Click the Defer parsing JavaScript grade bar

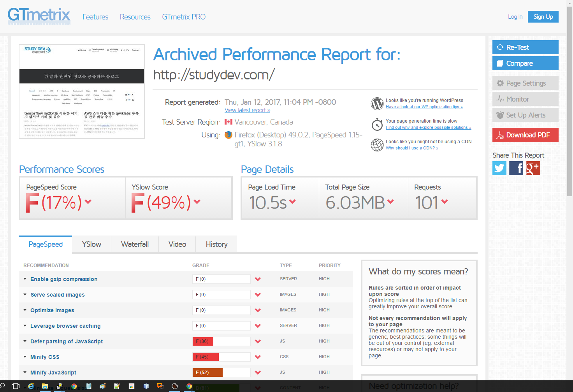click(221, 341)
